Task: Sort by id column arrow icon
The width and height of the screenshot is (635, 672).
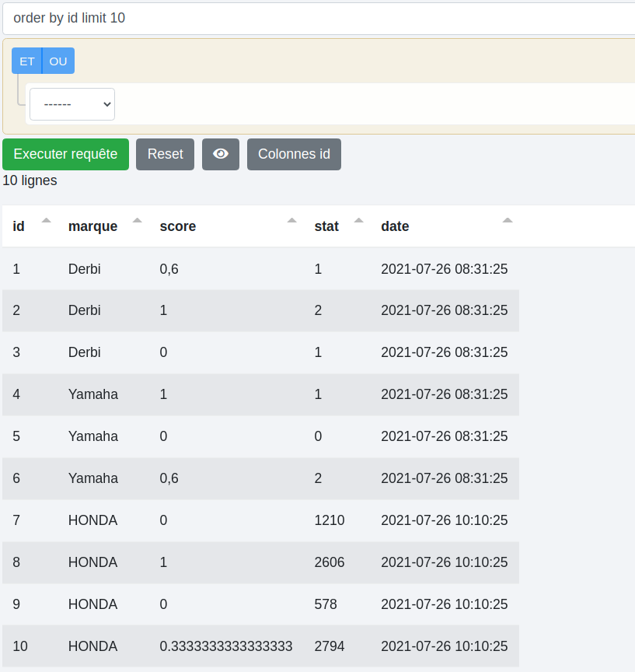Action: (46, 221)
